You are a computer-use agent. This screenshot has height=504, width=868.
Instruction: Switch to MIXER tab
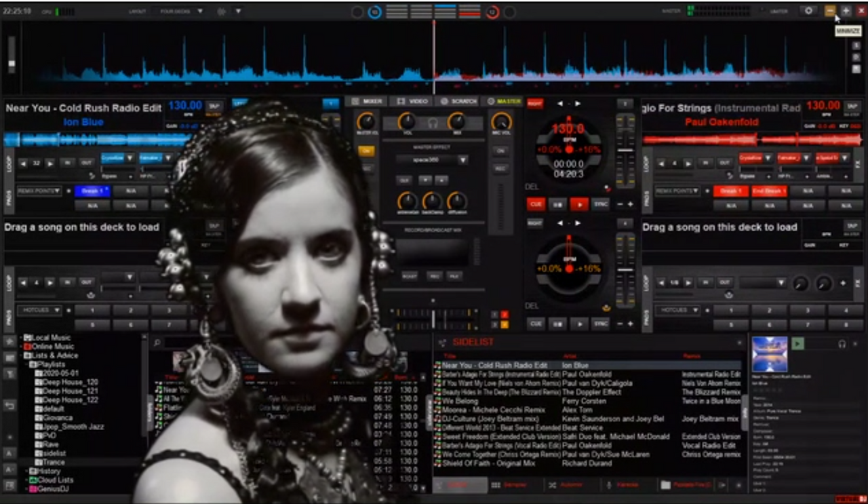coord(367,101)
